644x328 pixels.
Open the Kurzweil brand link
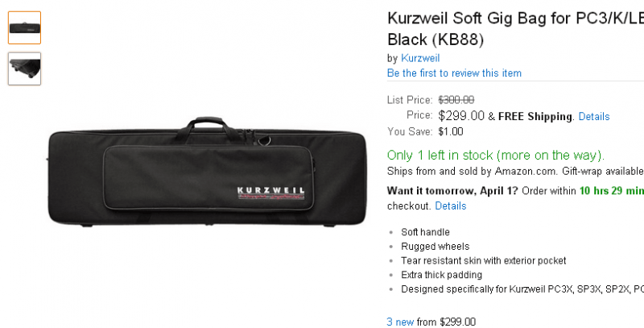(x=420, y=58)
